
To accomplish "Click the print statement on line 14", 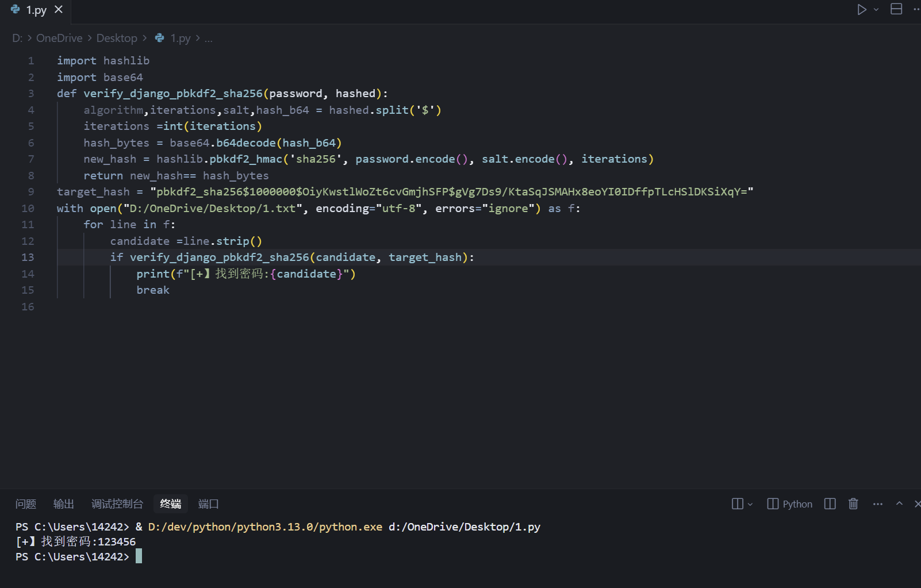I will [x=246, y=274].
